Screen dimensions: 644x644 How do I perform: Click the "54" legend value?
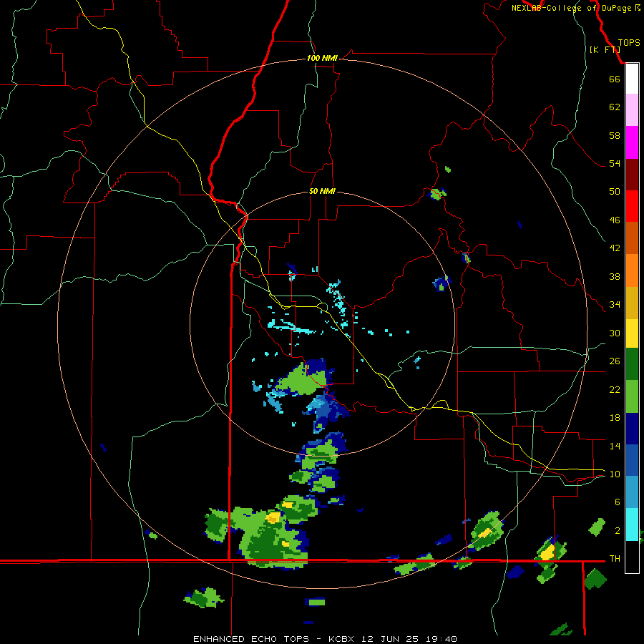(615, 163)
